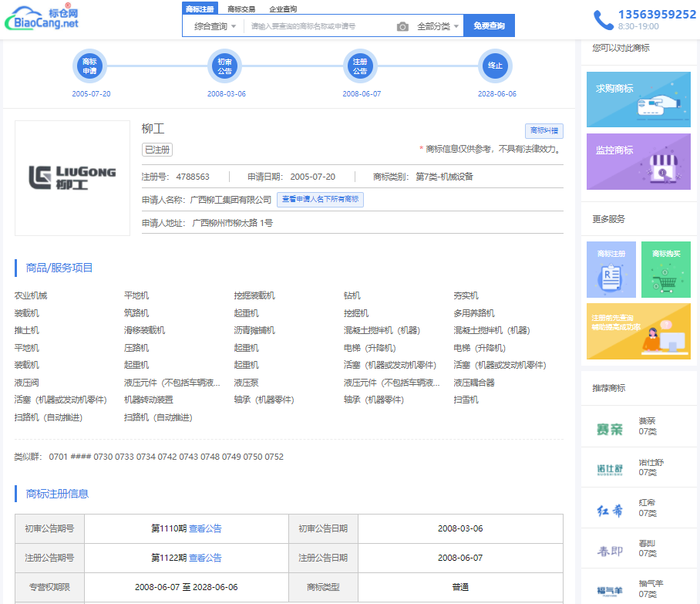
Task: Open recommended trademark 福气羊
Action: click(639, 589)
